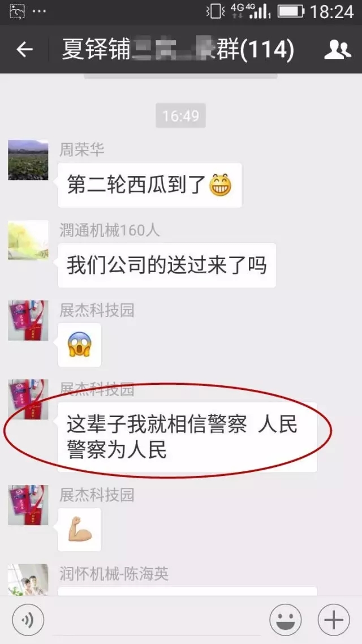Screen dimensions: 362x644
Task: Tap the flexed bicep emoji message
Action: coord(79,530)
